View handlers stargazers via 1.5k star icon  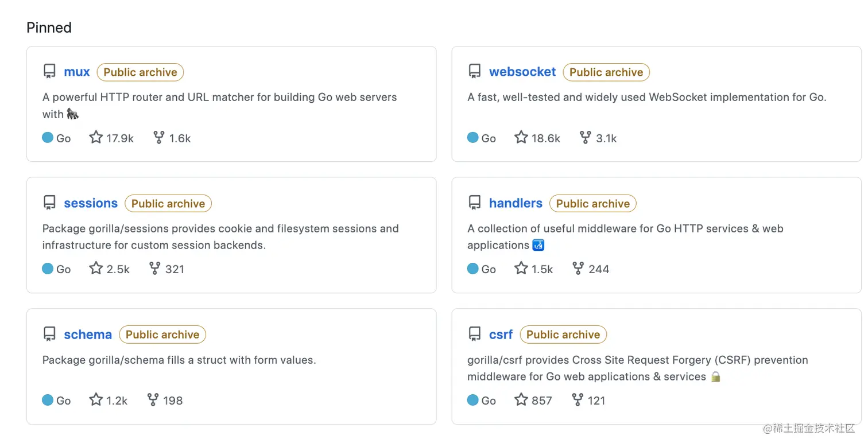tap(521, 269)
